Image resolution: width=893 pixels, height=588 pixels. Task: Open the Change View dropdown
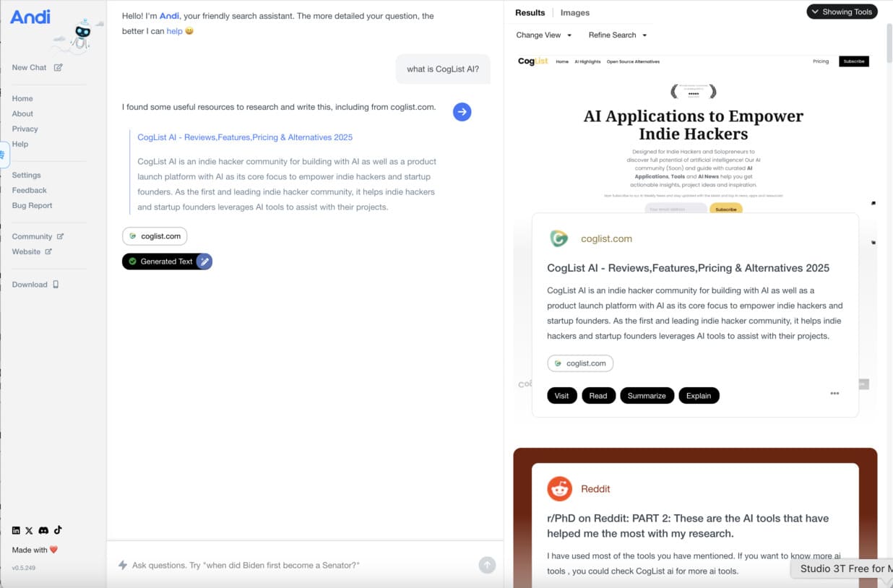[543, 35]
